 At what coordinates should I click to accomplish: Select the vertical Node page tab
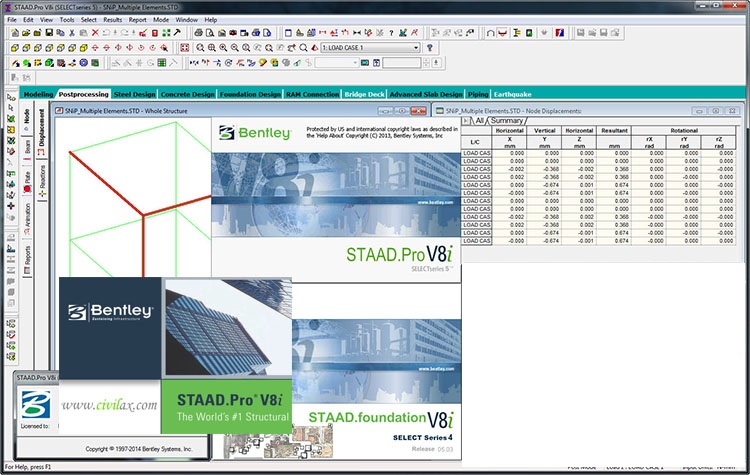click(x=27, y=120)
